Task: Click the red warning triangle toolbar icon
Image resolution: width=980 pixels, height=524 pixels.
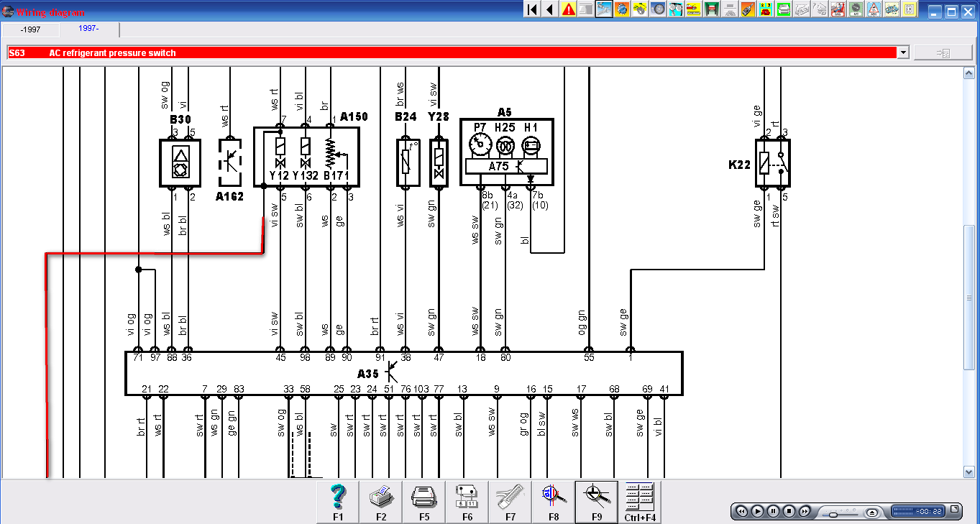Action: click(x=569, y=9)
